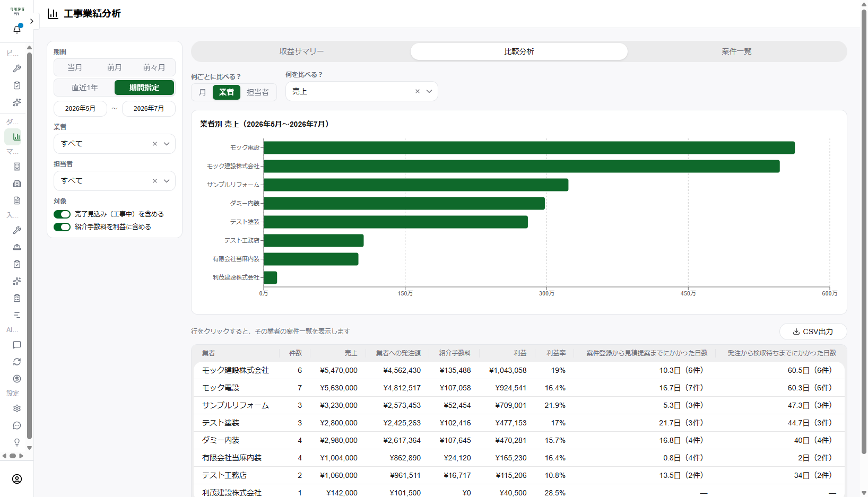The height and width of the screenshot is (497, 868).
Task: Clear the 担当者 filter with its x
Action: click(x=155, y=181)
